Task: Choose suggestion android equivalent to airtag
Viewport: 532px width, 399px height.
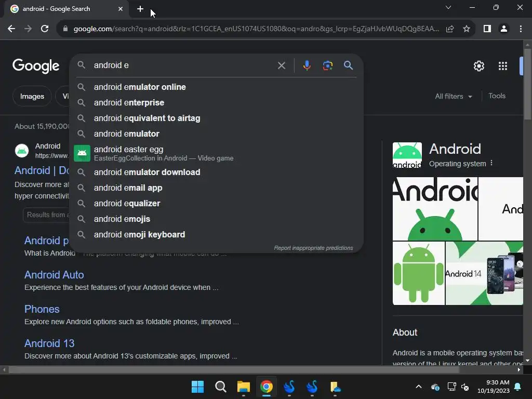Action: point(216,118)
